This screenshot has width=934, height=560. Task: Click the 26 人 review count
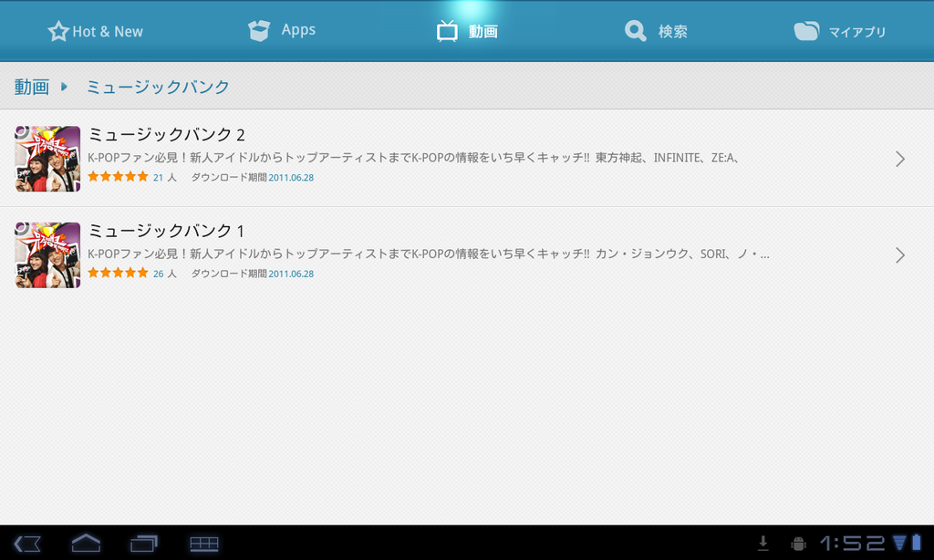(165, 274)
